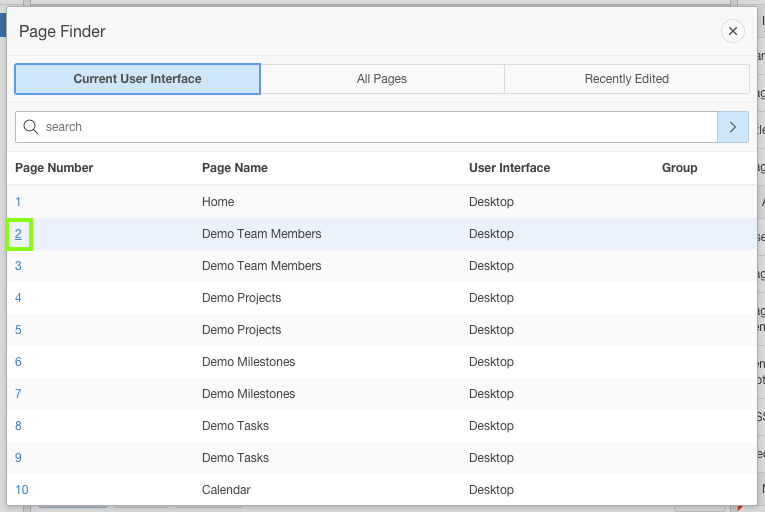Open the Recently Edited tab

(626, 79)
